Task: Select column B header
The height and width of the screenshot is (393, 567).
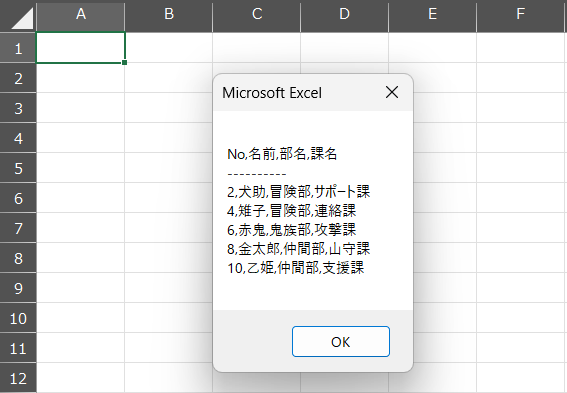Action: click(169, 16)
